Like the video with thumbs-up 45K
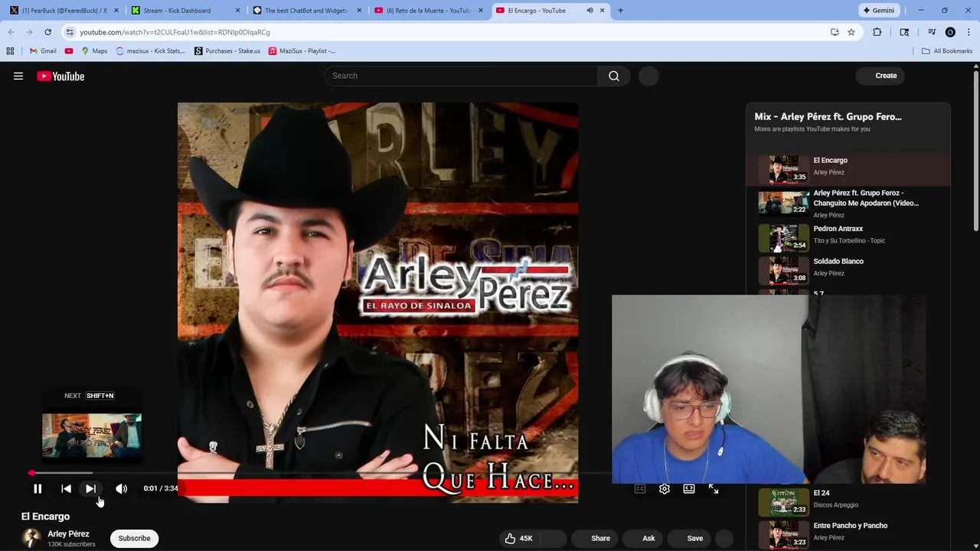The image size is (980, 551). (x=518, y=538)
